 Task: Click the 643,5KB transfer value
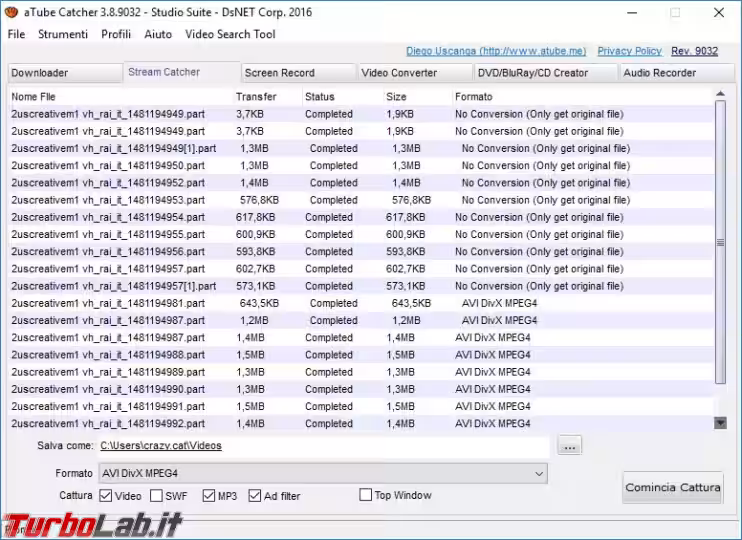[259, 303]
